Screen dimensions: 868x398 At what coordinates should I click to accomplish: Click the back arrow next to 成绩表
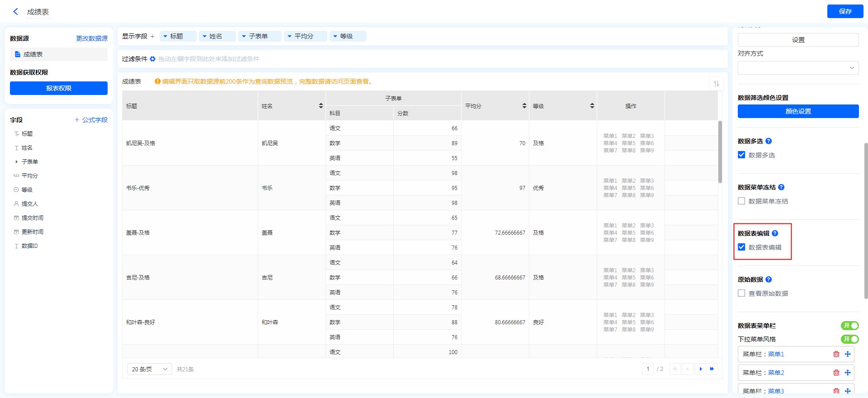[x=16, y=12]
